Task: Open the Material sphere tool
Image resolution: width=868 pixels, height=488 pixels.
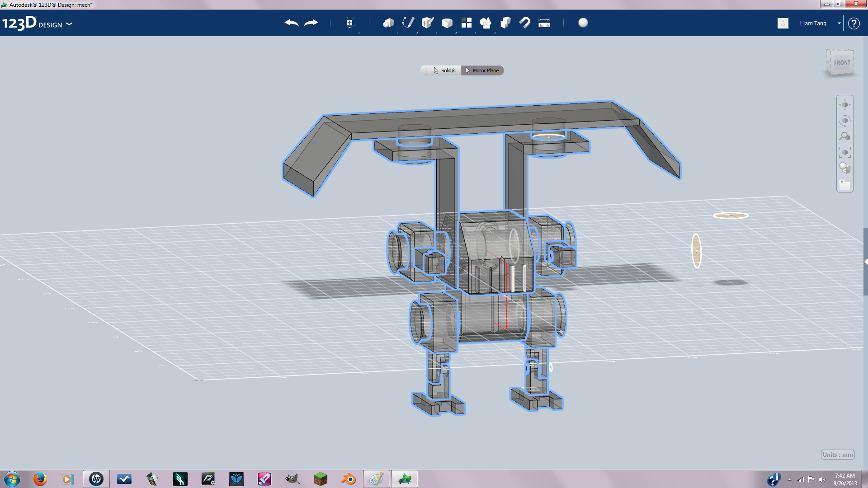Action: pos(583,23)
